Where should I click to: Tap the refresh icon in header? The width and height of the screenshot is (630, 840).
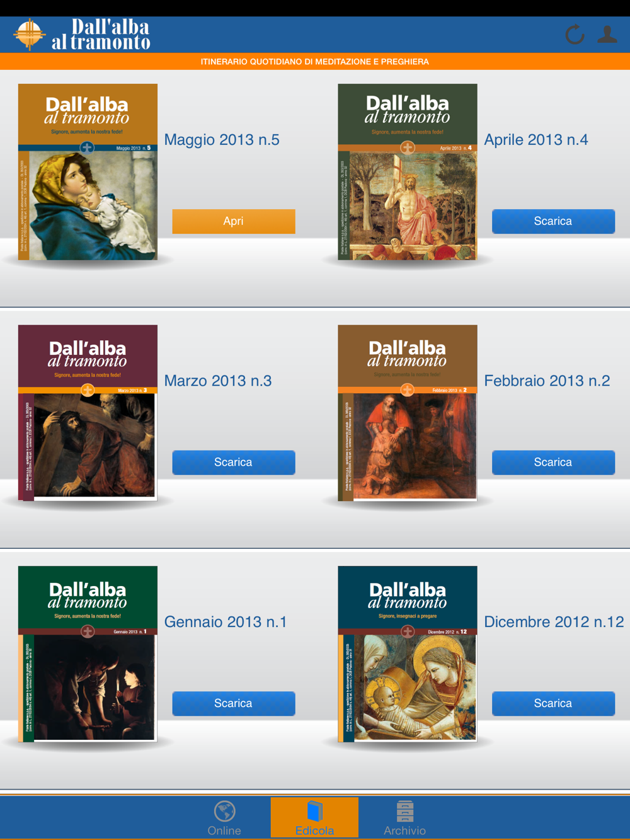click(575, 35)
